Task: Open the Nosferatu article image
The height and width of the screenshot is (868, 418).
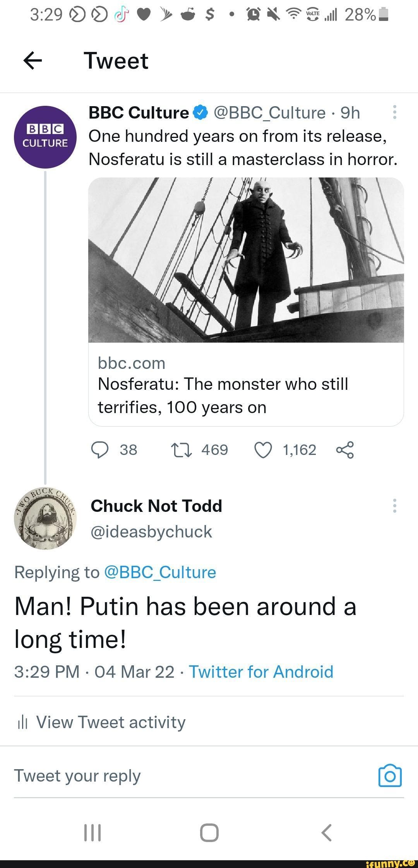Action: pos(246,260)
